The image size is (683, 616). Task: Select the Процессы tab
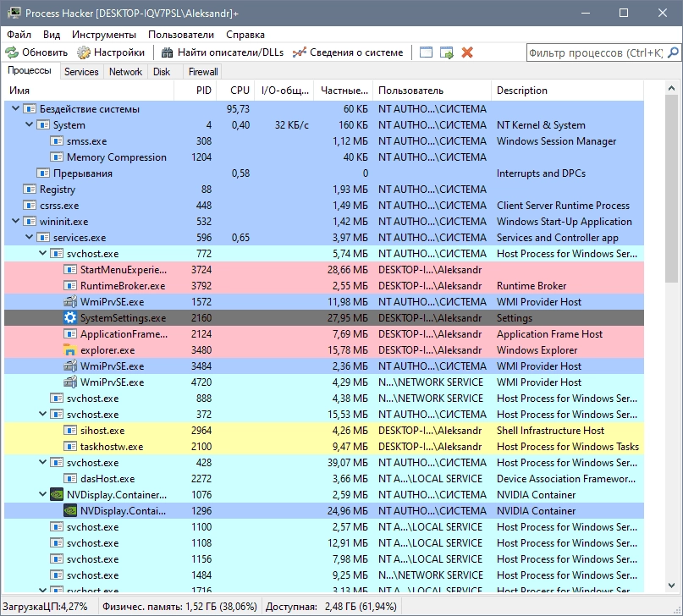[29, 70]
